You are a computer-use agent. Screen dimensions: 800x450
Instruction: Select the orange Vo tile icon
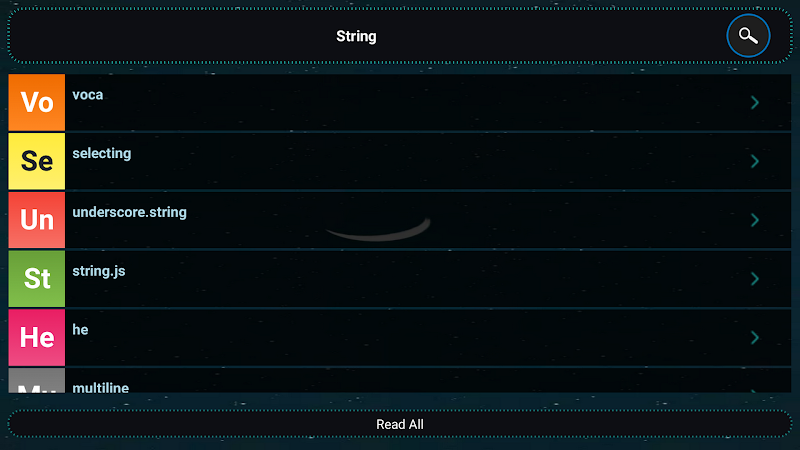[x=37, y=103]
